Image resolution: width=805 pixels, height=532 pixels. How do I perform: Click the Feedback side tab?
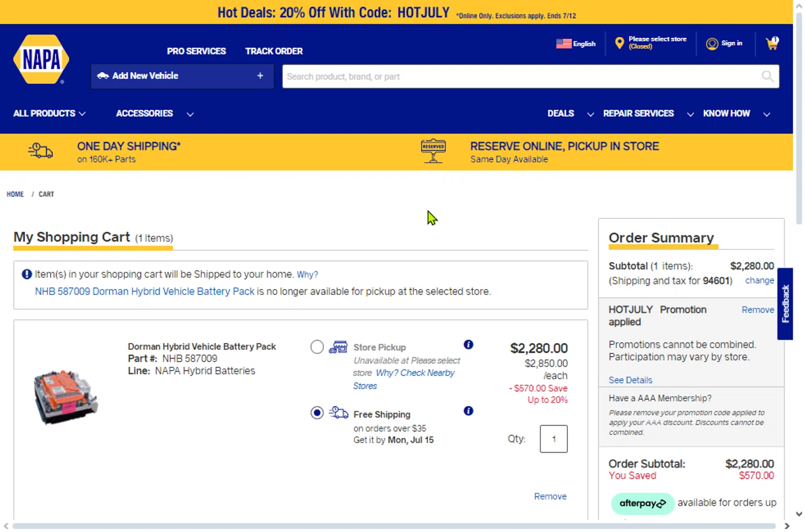click(785, 304)
